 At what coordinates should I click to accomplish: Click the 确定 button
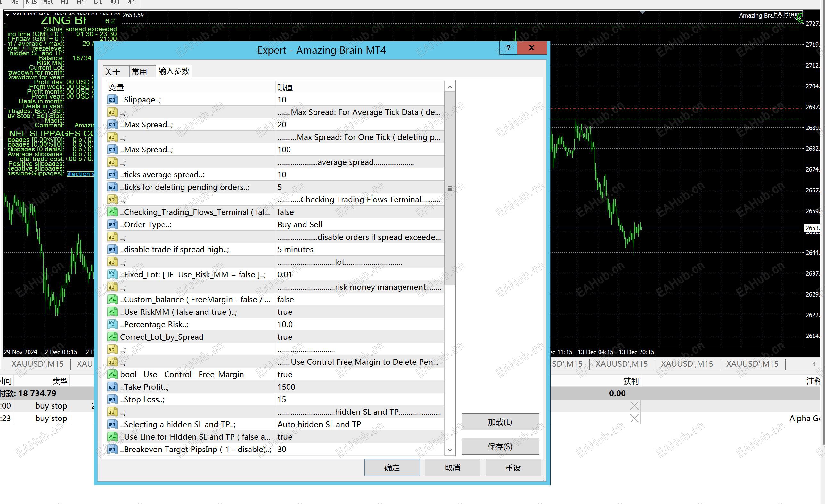[392, 467]
